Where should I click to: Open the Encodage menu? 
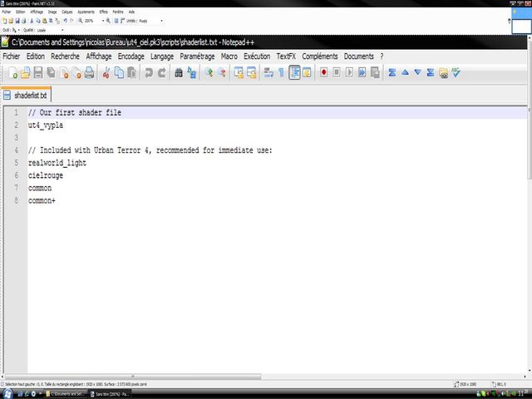[131, 57]
